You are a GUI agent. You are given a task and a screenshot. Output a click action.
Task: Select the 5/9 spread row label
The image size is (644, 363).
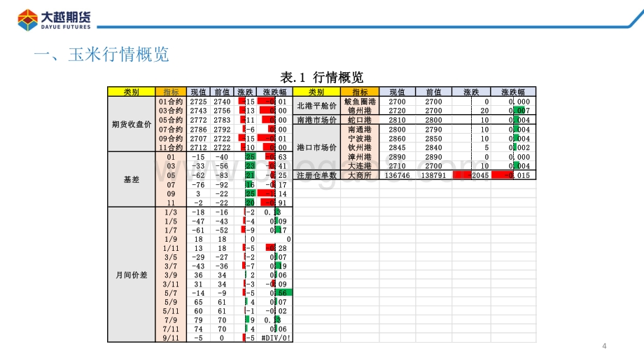[171, 302]
